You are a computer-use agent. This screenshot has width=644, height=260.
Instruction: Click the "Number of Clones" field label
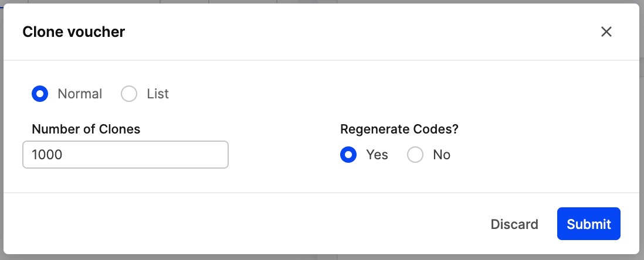click(x=86, y=129)
